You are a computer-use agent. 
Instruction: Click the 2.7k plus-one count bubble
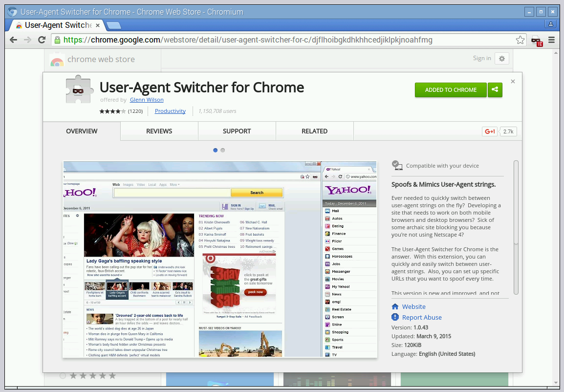coord(508,131)
